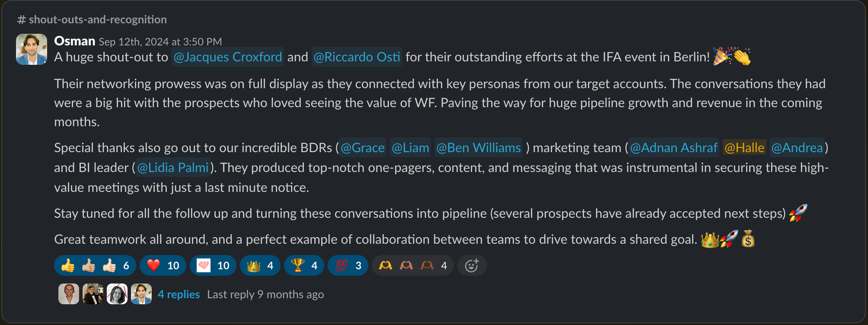Click the heart hands reaction
Screen dimensions: 868x325
point(412,265)
